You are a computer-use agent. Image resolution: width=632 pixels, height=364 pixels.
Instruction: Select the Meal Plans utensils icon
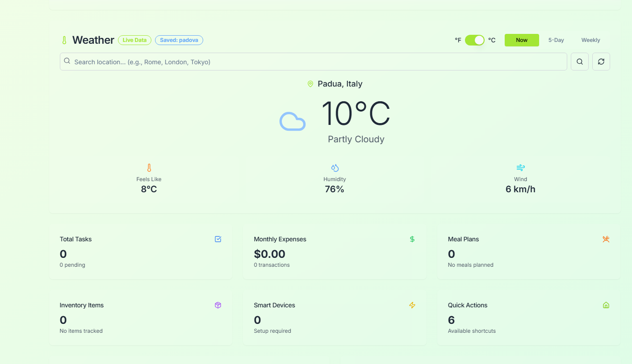point(606,239)
